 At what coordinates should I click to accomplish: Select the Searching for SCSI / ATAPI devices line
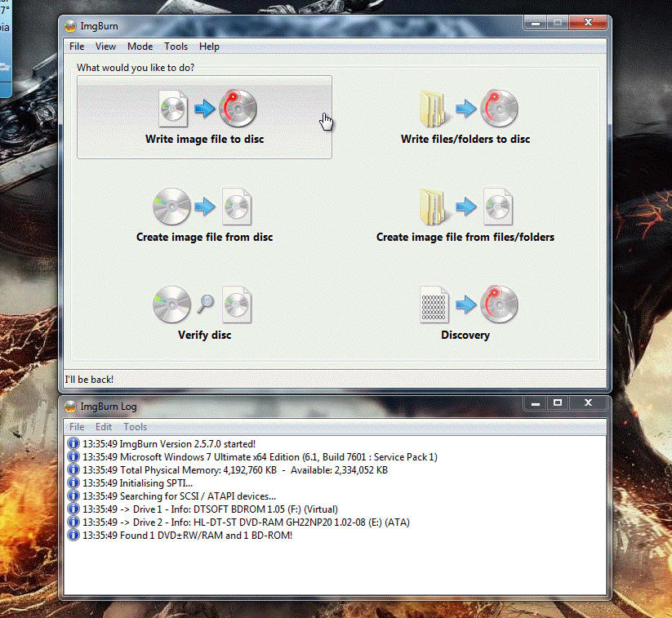pyautogui.click(x=179, y=496)
